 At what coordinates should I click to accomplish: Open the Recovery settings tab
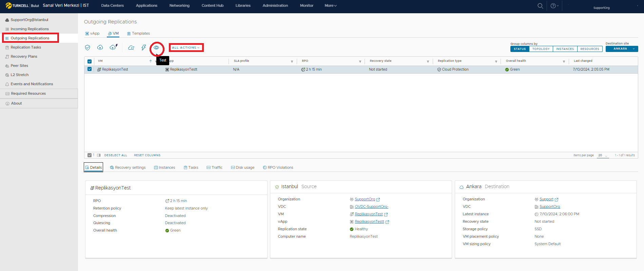point(128,167)
